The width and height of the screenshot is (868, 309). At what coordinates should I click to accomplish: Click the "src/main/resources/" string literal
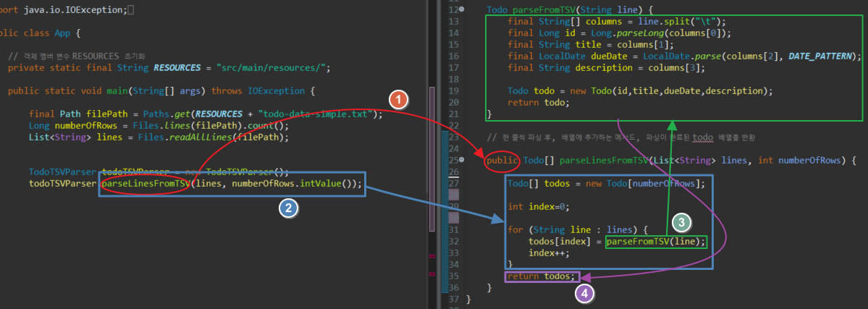click(270, 67)
